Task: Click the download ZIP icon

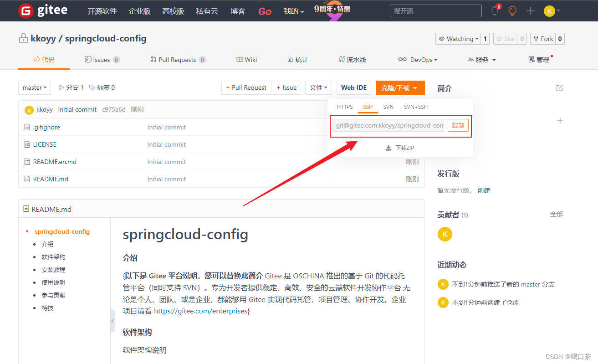Action: [x=388, y=148]
